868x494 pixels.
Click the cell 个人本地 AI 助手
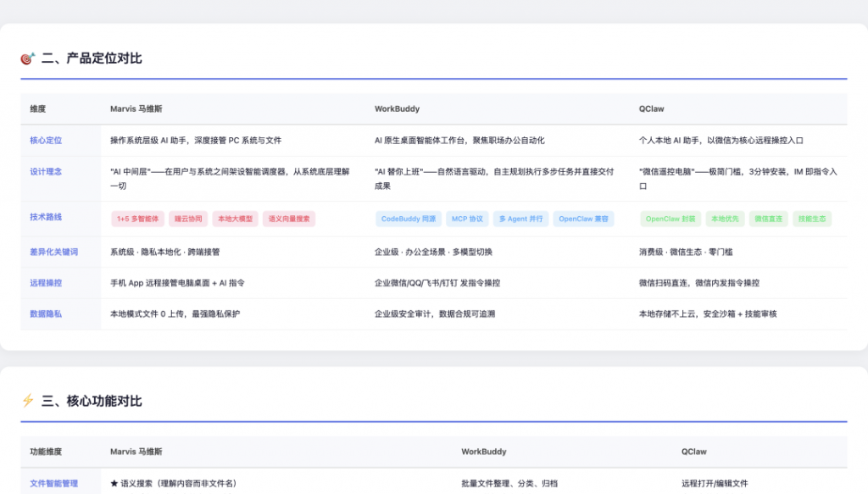(x=721, y=141)
